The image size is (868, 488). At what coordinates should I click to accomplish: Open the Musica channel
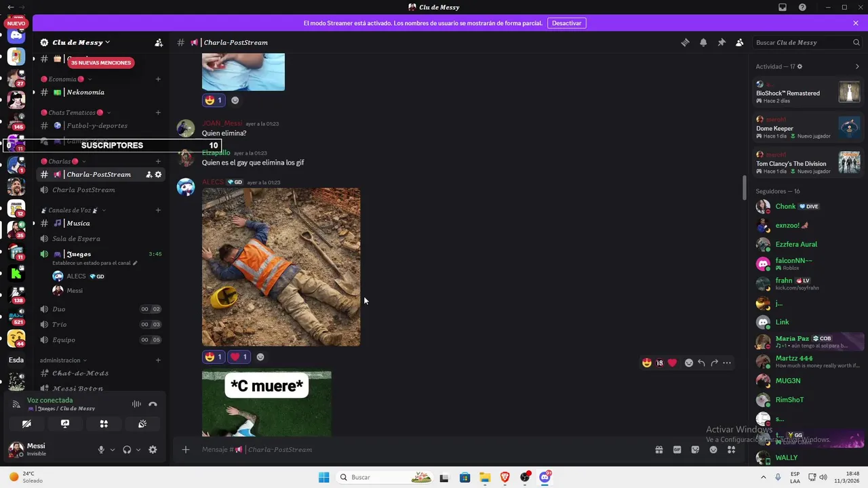coord(100,223)
